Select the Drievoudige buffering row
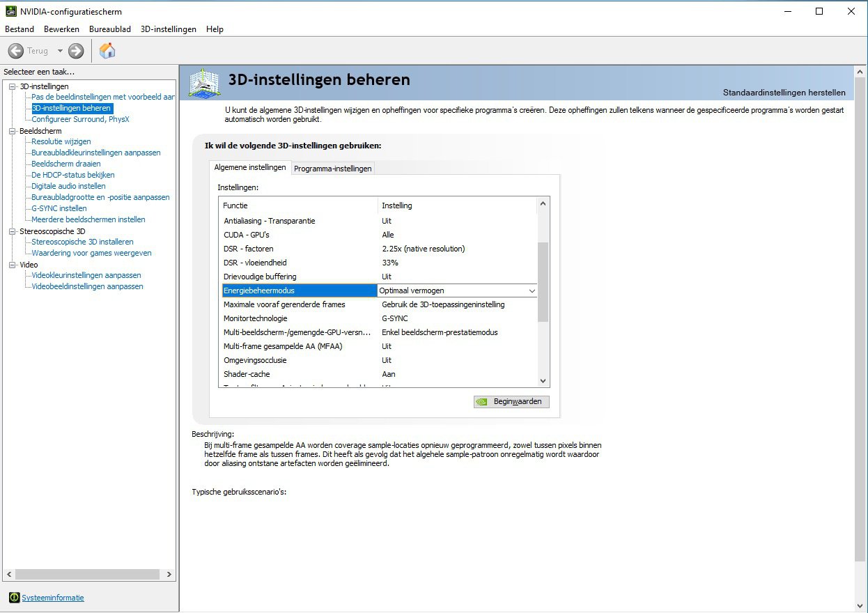868x613 pixels. [x=379, y=277]
